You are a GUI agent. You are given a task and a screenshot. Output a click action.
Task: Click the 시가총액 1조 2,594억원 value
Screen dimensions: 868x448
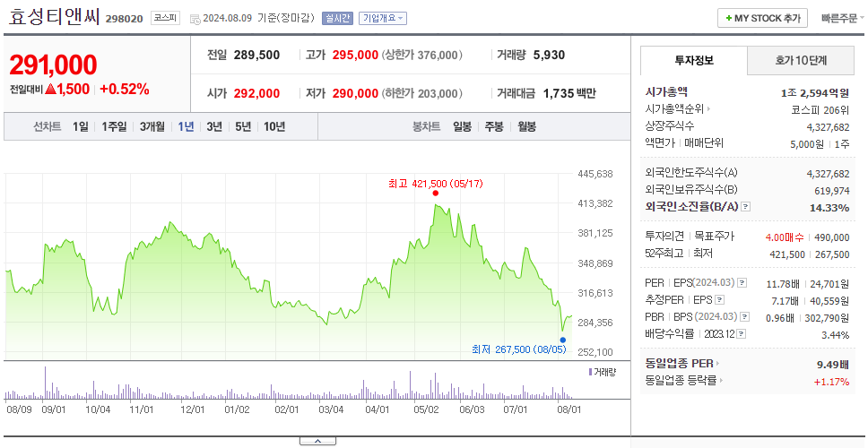tap(815, 93)
